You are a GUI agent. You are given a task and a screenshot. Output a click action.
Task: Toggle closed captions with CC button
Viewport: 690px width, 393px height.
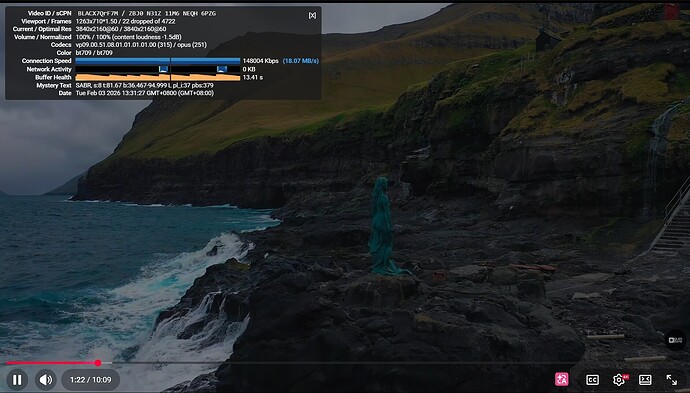pyautogui.click(x=592, y=380)
